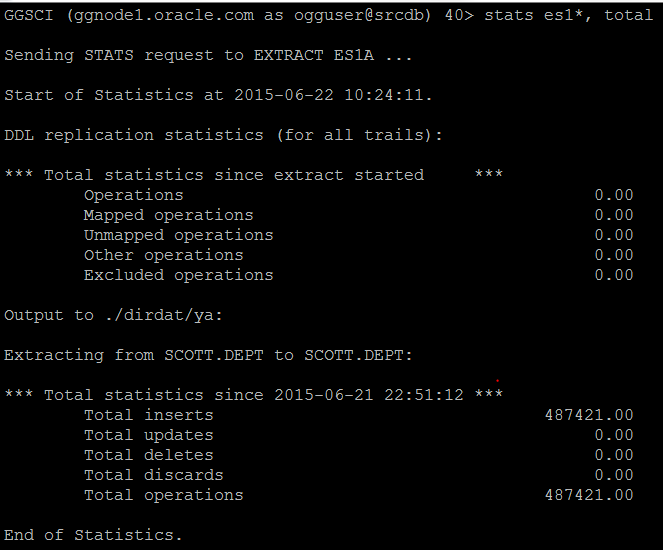Click the 'Output to ./dirdat/ya:' line
Image resolution: width=663 pixels, height=550 pixels.
(x=114, y=315)
